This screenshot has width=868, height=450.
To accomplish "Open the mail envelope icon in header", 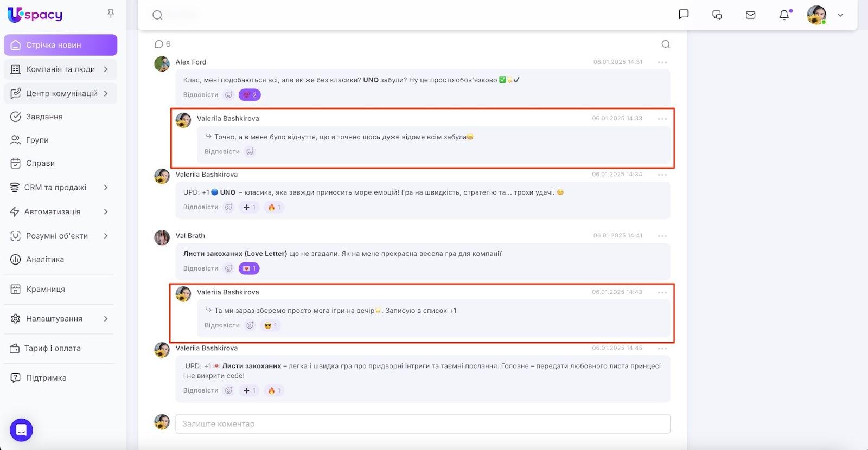I will click(x=750, y=15).
